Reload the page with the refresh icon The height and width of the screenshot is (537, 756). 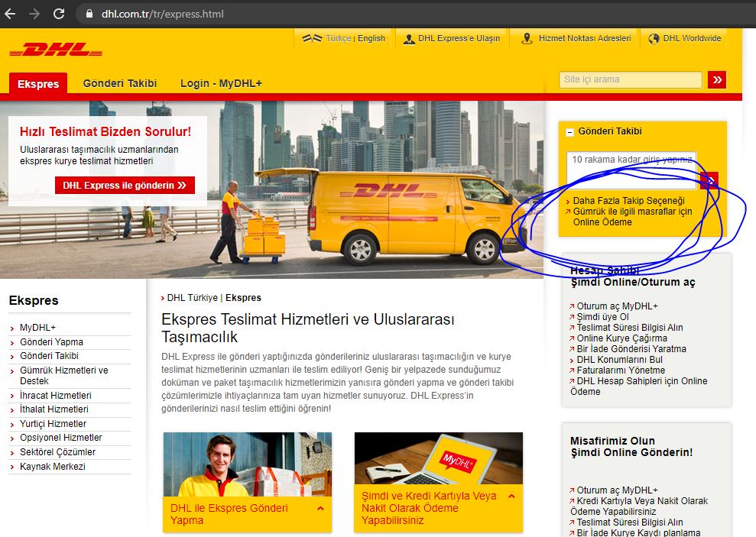(x=59, y=14)
